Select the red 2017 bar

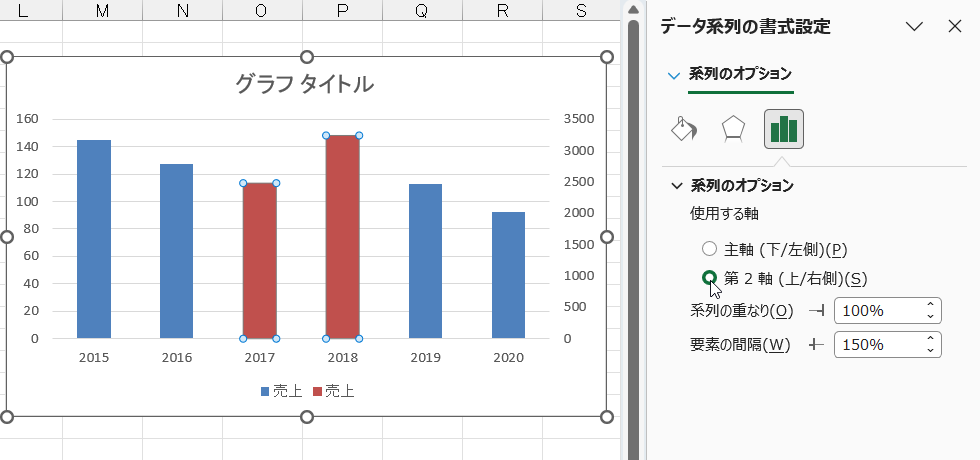point(259,261)
